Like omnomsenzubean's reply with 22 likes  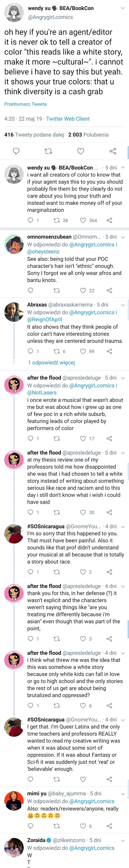tap(83, 290)
